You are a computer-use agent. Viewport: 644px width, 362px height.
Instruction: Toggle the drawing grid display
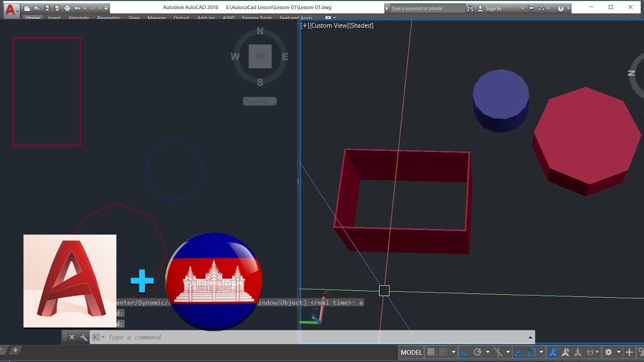point(431,352)
